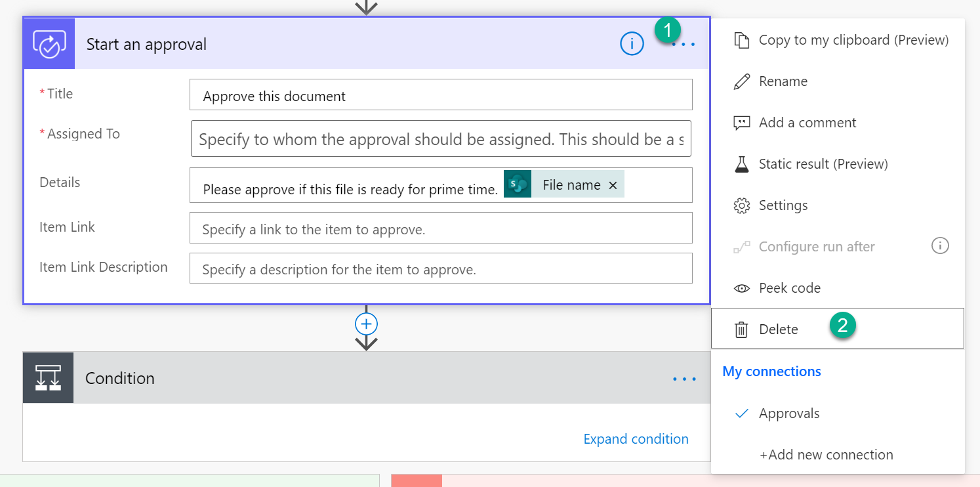
Task: Focus the Title field with Approve this document
Action: 441,95
